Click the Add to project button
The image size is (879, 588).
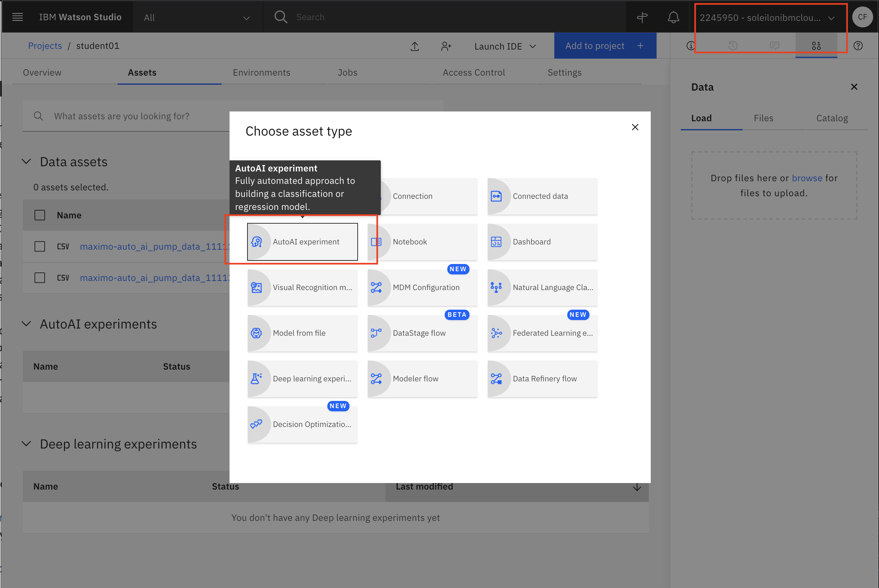605,46
